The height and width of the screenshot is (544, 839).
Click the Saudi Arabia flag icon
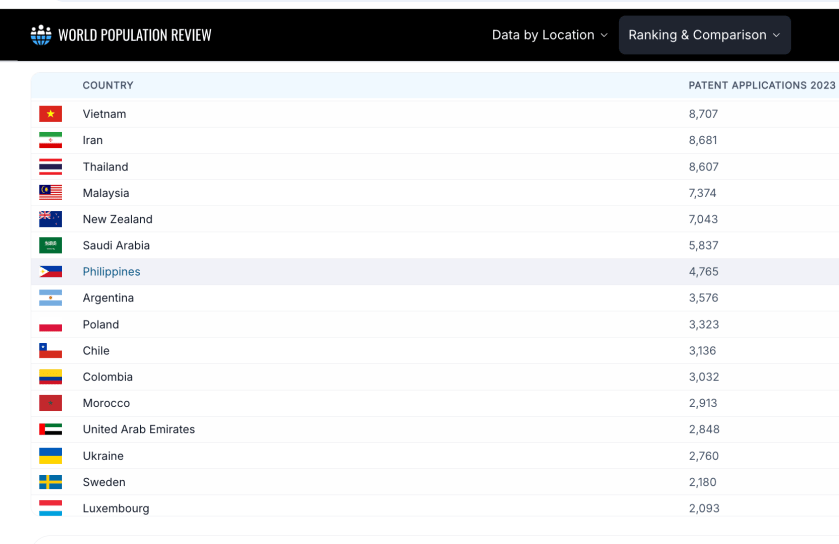point(50,245)
